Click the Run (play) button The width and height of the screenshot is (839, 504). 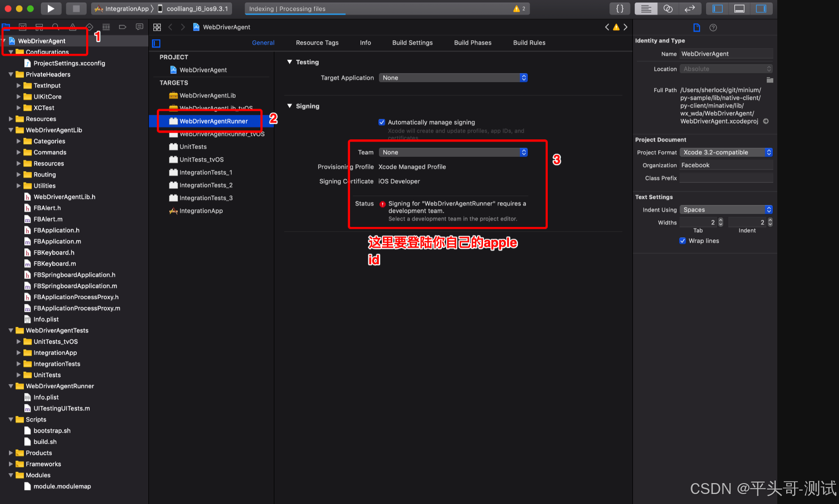click(51, 8)
